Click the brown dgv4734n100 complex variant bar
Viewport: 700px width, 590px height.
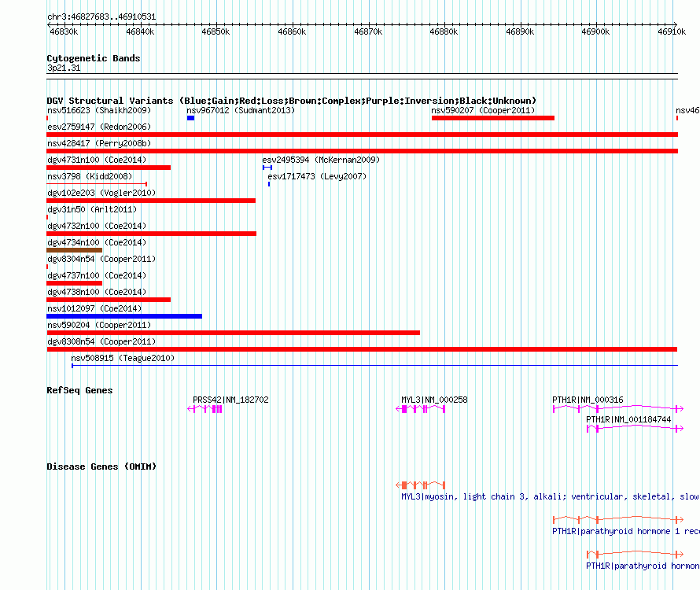(x=74, y=250)
